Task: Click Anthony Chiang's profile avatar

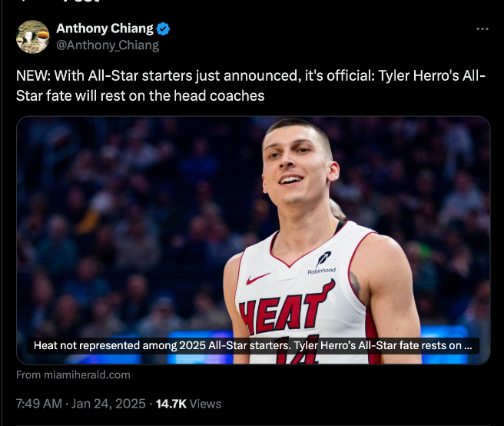Action: point(33,36)
